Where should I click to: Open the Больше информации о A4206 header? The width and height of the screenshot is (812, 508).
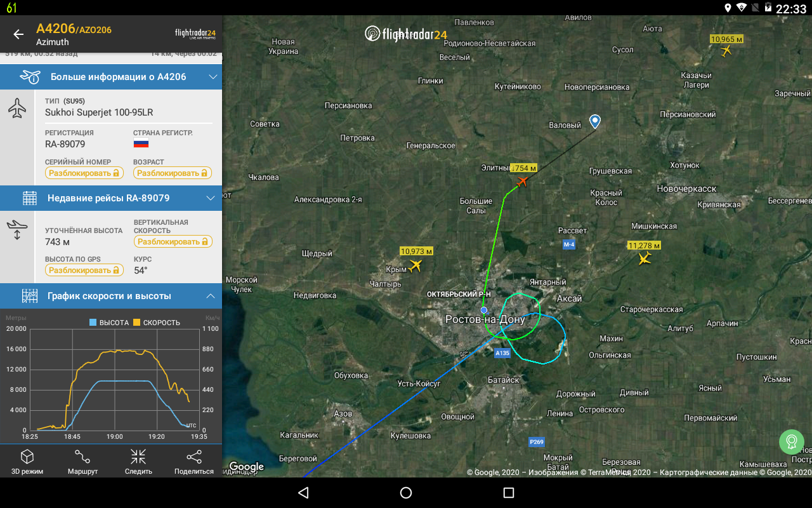pyautogui.click(x=111, y=77)
